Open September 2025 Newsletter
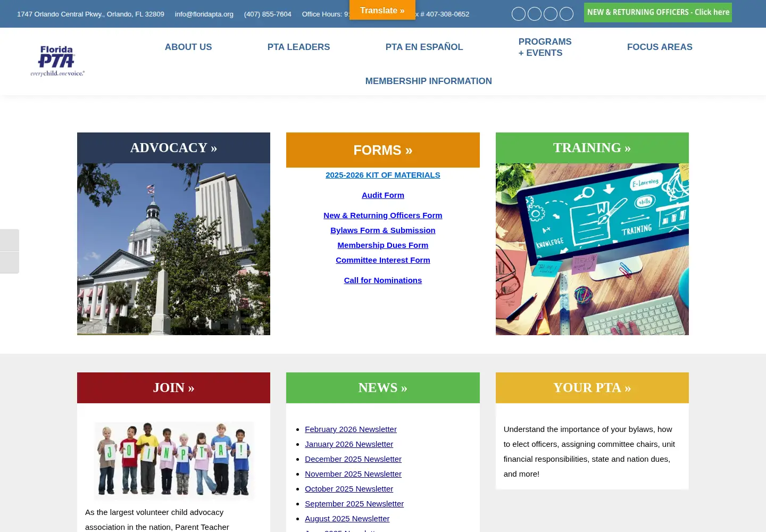766x532 pixels. [x=354, y=504]
